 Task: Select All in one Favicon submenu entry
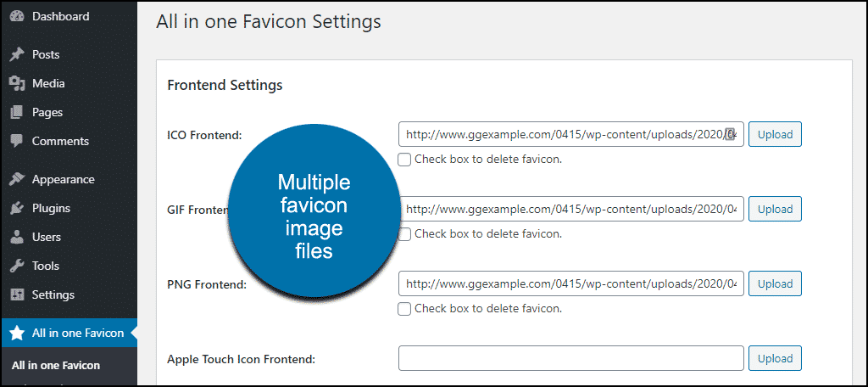coord(56,366)
